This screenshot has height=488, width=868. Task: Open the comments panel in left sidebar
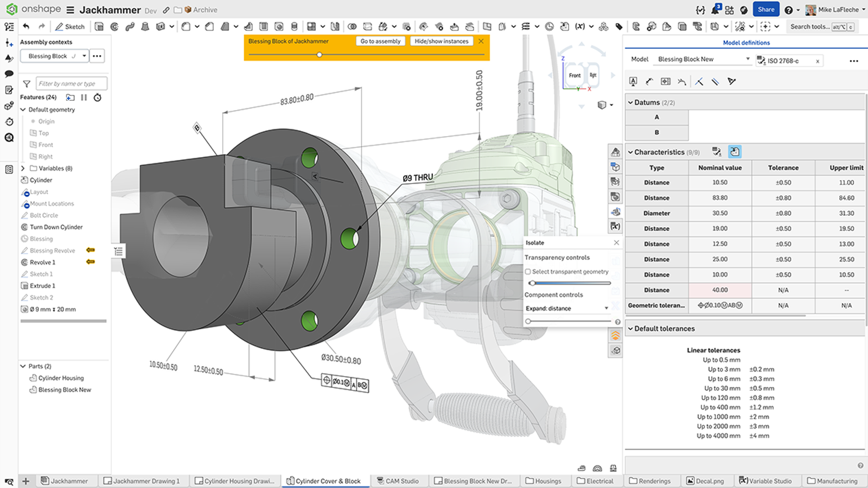tap(8, 73)
